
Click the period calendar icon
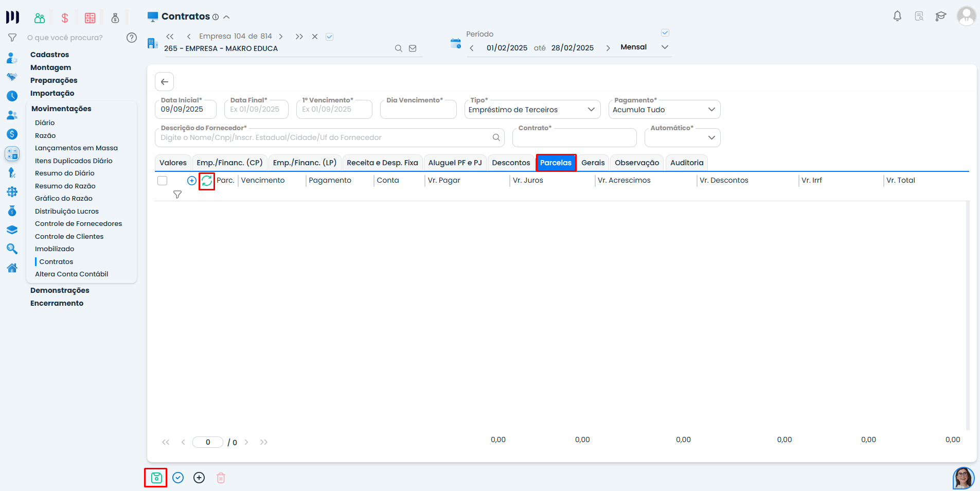pyautogui.click(x=455, y=44)
